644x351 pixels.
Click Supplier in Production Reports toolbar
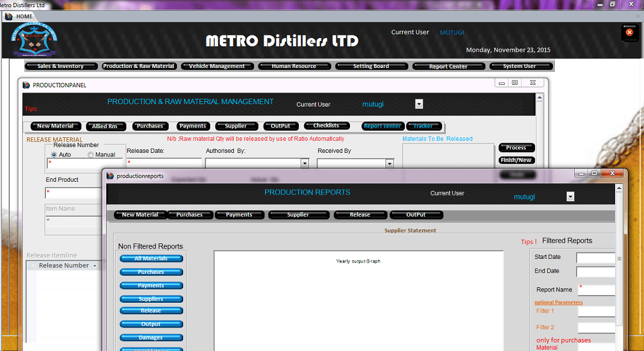299,215
